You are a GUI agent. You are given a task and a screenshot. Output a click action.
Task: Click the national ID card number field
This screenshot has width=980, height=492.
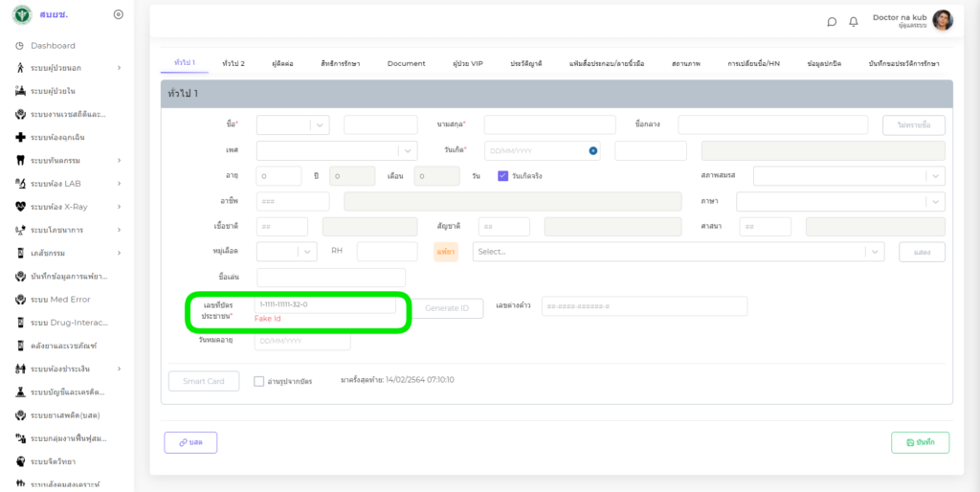324,304
